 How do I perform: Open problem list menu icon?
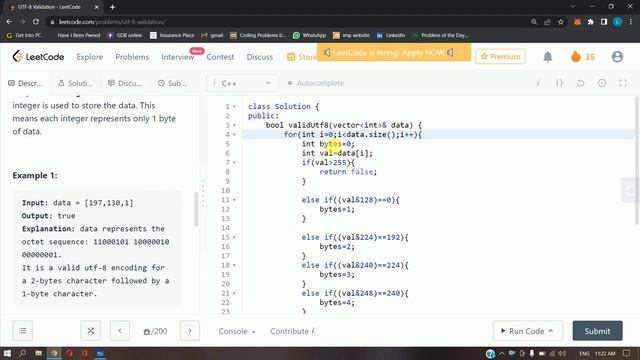point(22,331)
